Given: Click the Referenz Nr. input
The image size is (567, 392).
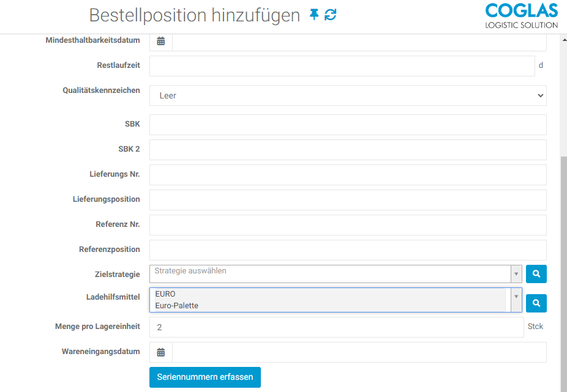Looking at the screenshot, I should pyautogui.click(x=348, y=224).
